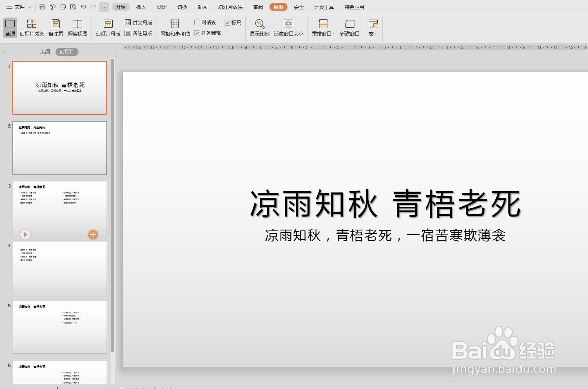The height and width of the screenshot is (389, 588).
Task: Click the slide panel vertical scrollbar
Action: coord(112,206)
